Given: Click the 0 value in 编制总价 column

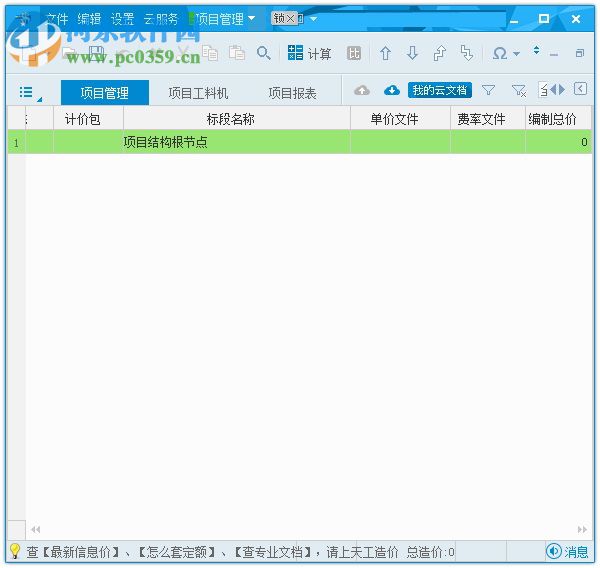Looking at the screenshot, I should [584, 142].
